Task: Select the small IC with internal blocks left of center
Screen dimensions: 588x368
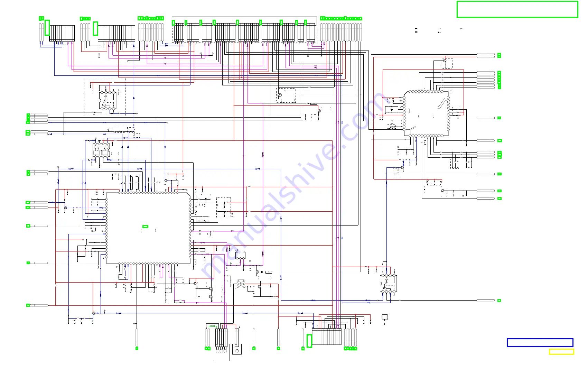Action: [x=102, y=149]
